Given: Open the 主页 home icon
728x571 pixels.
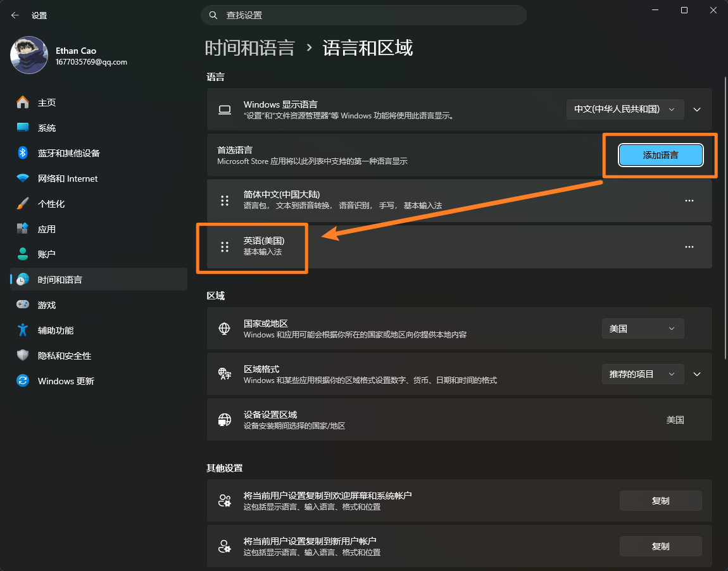Looking at the screenshot, I should (23, 102).
